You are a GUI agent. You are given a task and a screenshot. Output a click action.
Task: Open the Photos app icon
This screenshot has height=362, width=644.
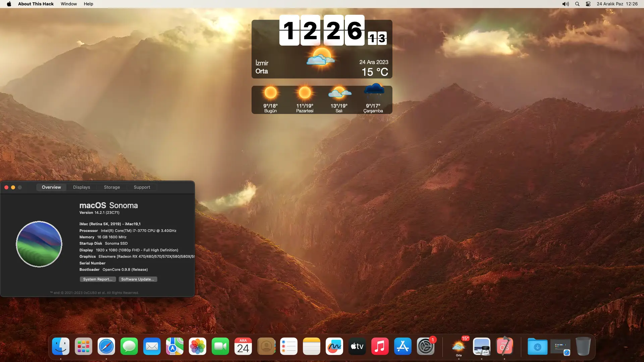(198, 346)
